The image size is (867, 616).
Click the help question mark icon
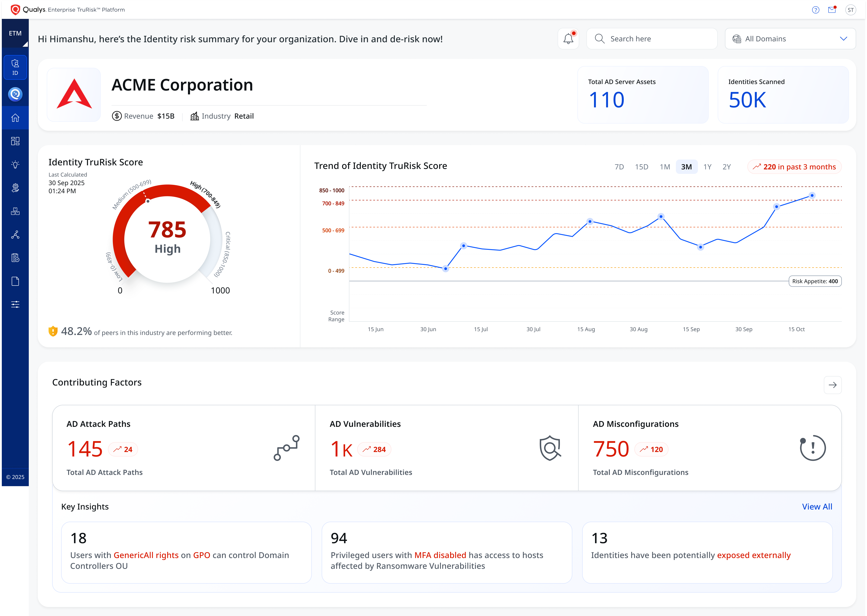[815, 10]
